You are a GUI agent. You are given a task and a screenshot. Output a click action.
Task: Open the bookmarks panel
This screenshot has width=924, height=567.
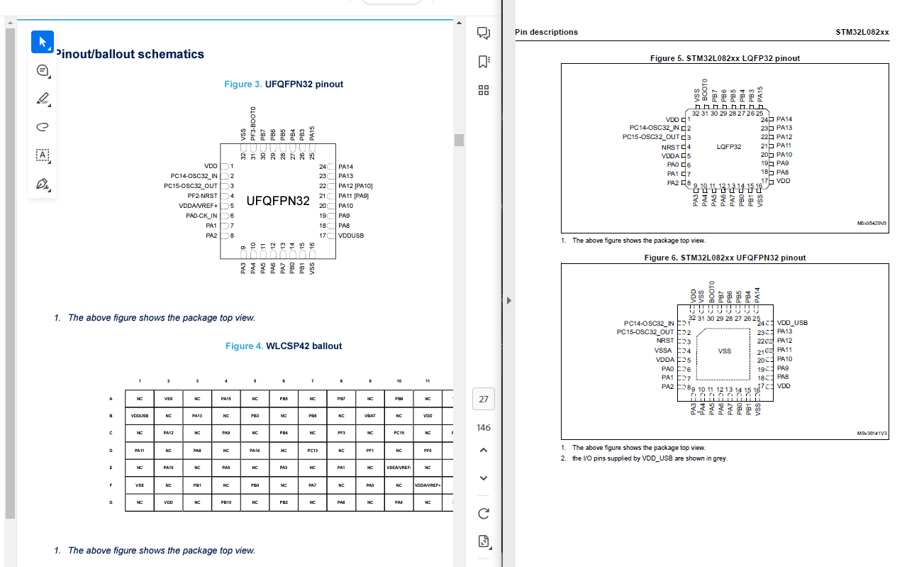(483, 62)
